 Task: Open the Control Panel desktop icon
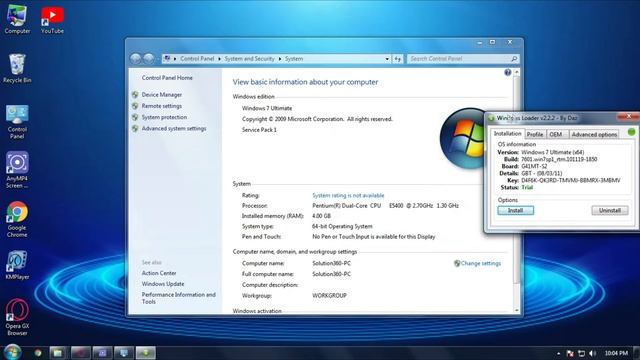[x=17, y=122]
